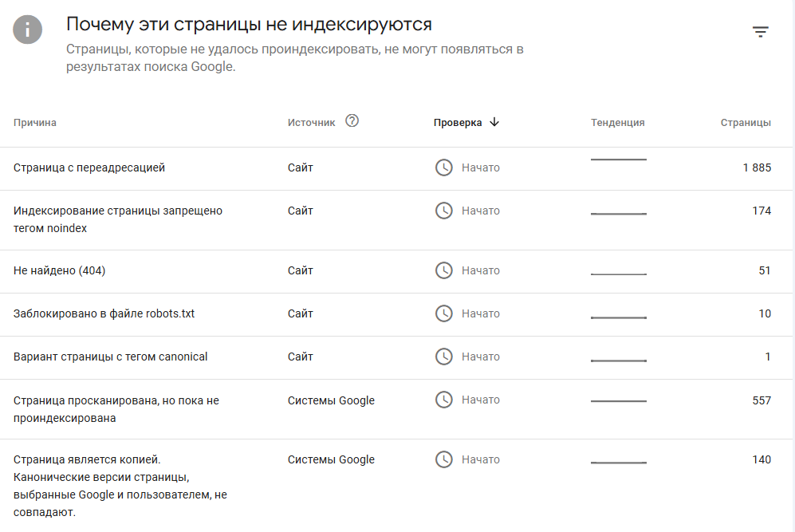This screenshot has height=532, width=795.
Task: Open the Не найдено (404) reason row
Action: point(60,271)
